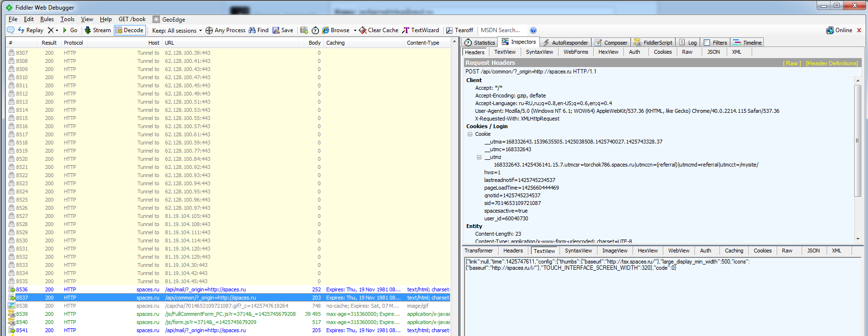Toggle the Stream mode button
Viewport: 868px width, 336px height.
98,30
